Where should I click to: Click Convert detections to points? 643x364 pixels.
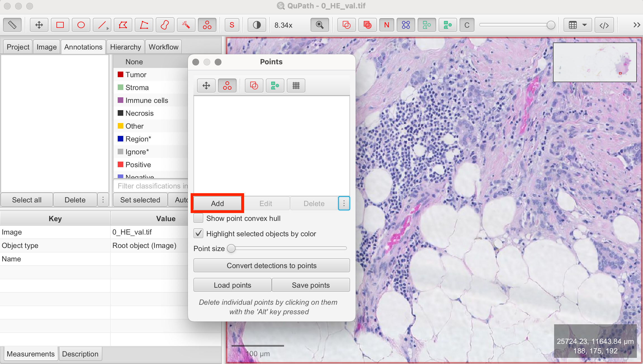click(271, 265)
